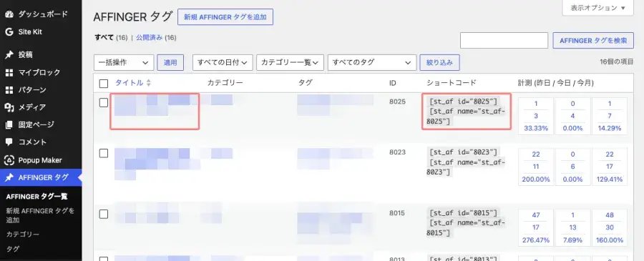The height and width of the screenshot is (261, 644).
Task: Open the ダッシュボード dashboard icon
Action: [9, 14]
